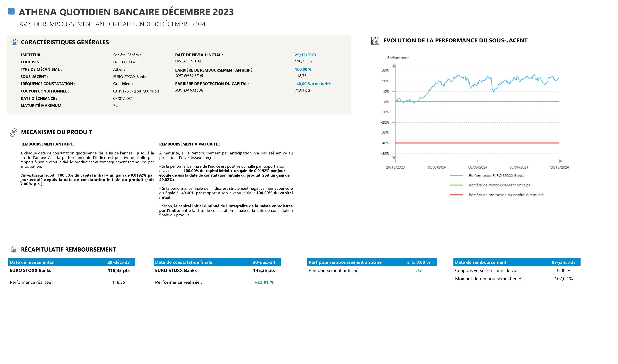Click the Date de constatation finale header
Screen dimensions: 618x364
coord(184,262)
